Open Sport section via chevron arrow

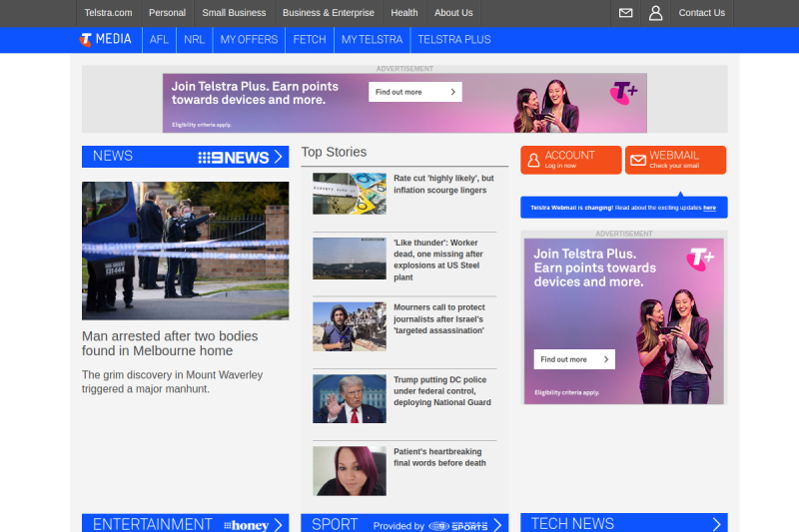point(497,525)
